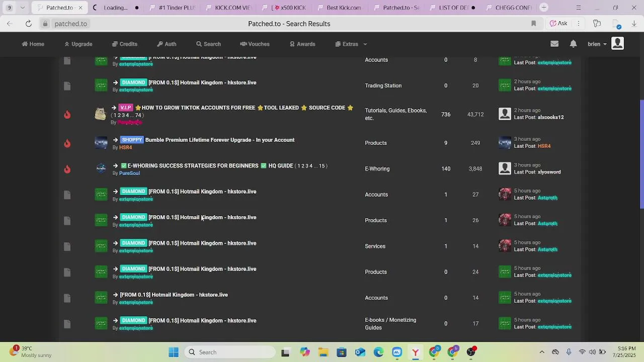Switch to the #1 Tinder PLUS tab
Image resolution: width=644 pixels, height=362 pixels.
[x=173, y=8]
